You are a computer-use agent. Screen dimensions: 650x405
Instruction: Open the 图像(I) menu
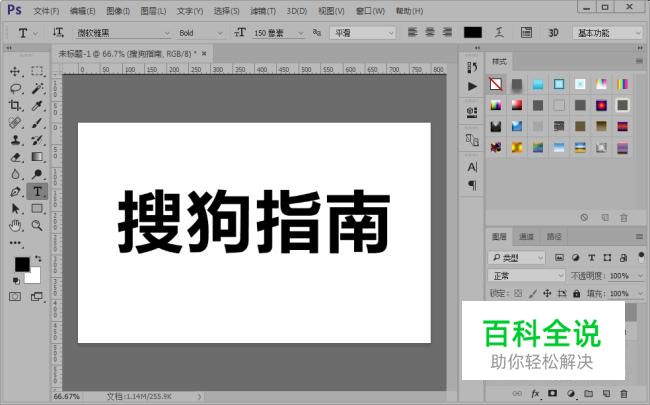(x=118, y=11)
